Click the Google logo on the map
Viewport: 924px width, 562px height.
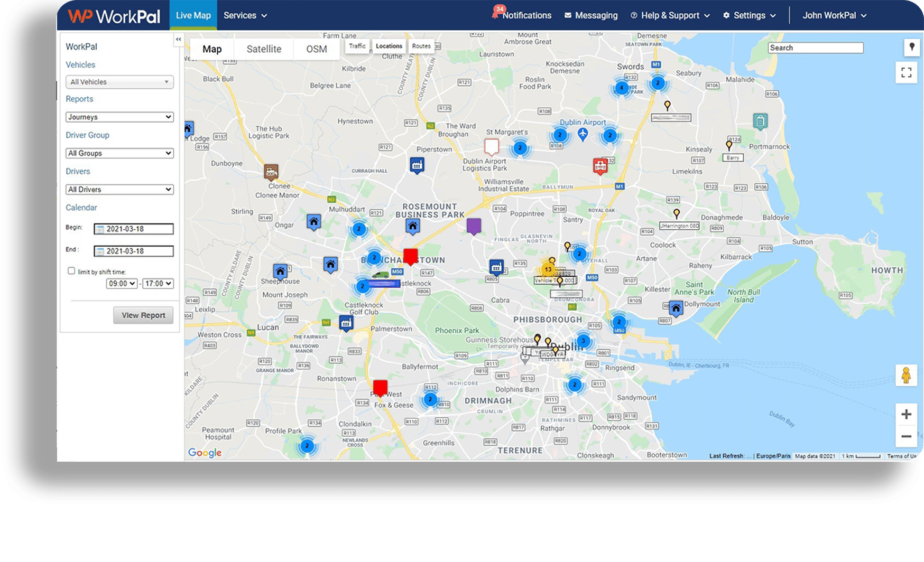(x=205, y=453)
